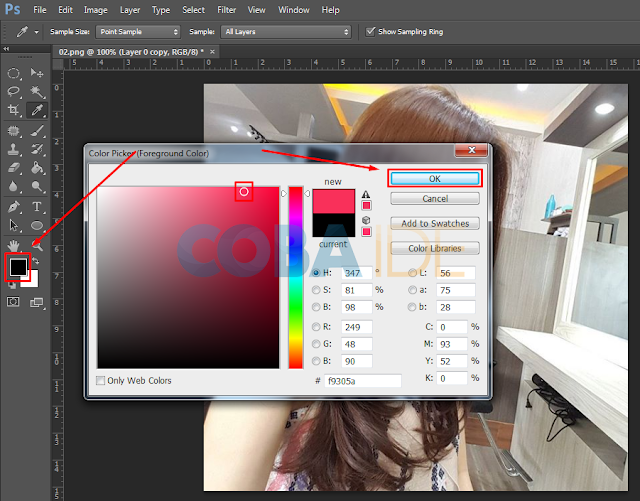Click Add to Swatches button
The height and width of the screenshot is (501, 640).
click(435, 224)
